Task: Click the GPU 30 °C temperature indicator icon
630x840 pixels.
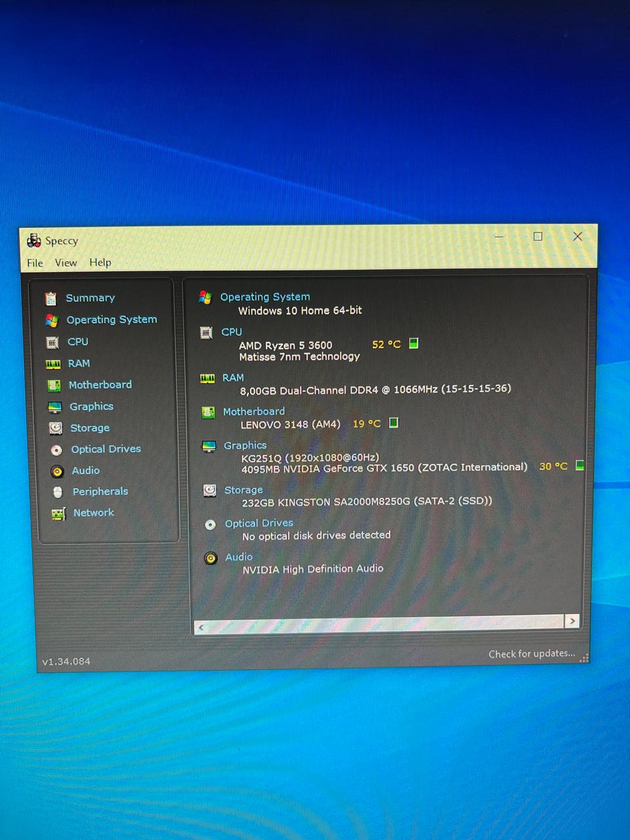Action: [580, 465]
